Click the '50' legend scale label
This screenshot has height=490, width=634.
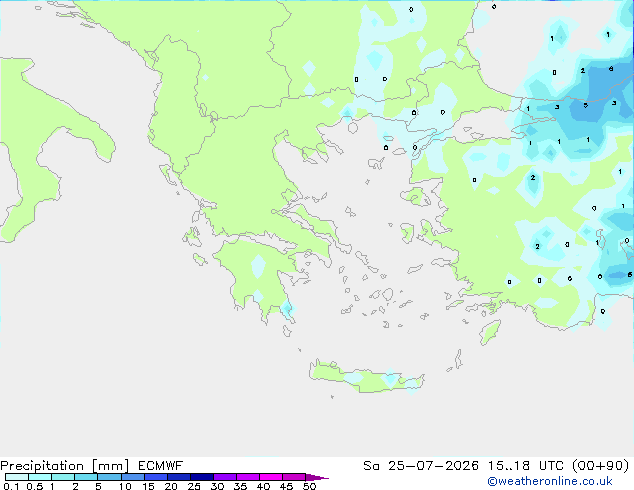(310, 486)
